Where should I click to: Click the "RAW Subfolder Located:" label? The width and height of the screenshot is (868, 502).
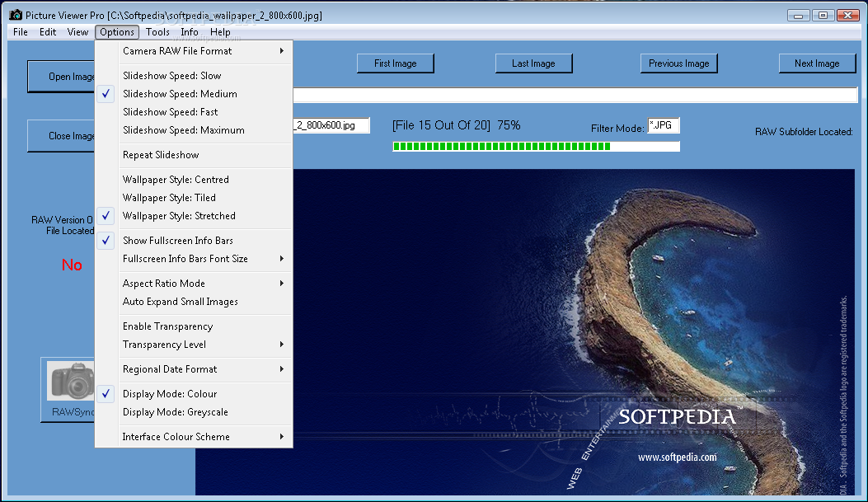(x=804, y=132)
